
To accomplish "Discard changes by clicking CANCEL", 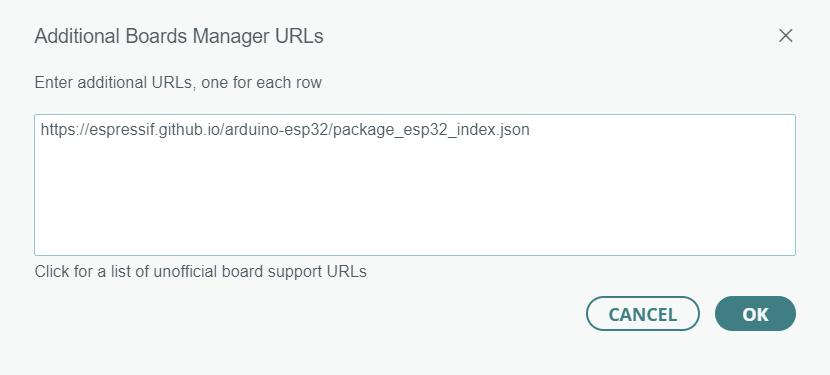I will pos(643,314).
